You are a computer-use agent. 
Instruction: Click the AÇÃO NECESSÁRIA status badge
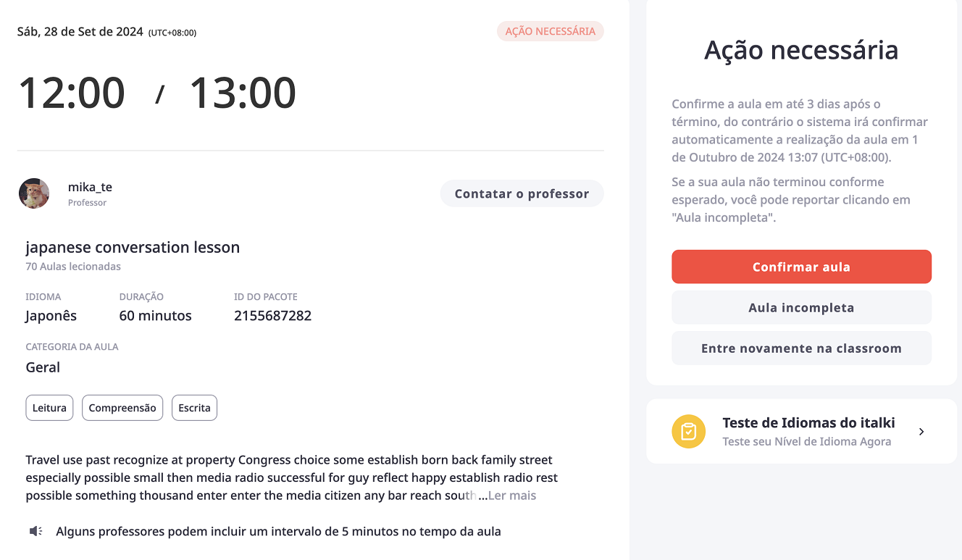[550, 31]
